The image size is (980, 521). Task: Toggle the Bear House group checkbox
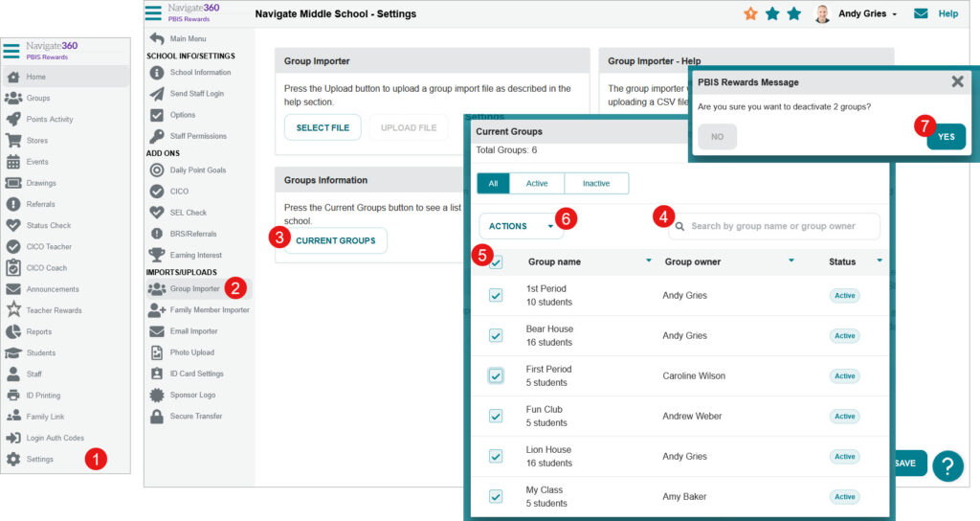(x=496, y=336)
